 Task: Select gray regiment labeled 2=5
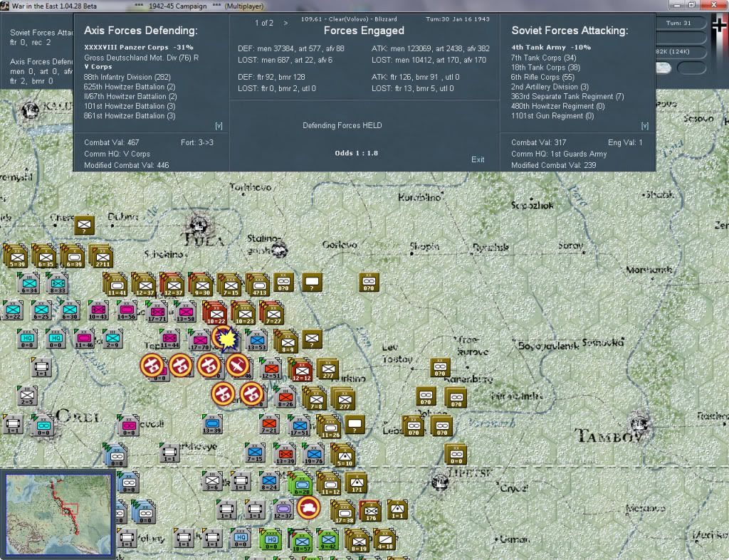[26, 396]
